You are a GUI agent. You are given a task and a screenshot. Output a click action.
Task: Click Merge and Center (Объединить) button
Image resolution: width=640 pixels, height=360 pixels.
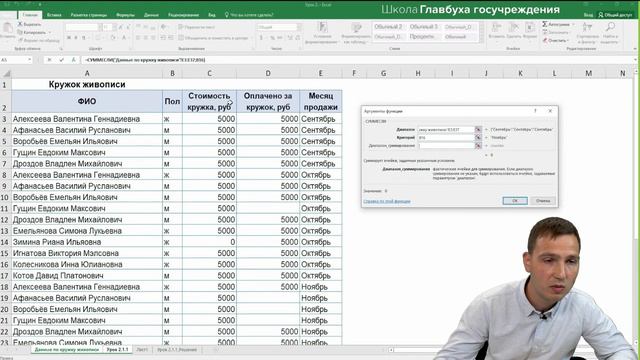pos(213,38)
